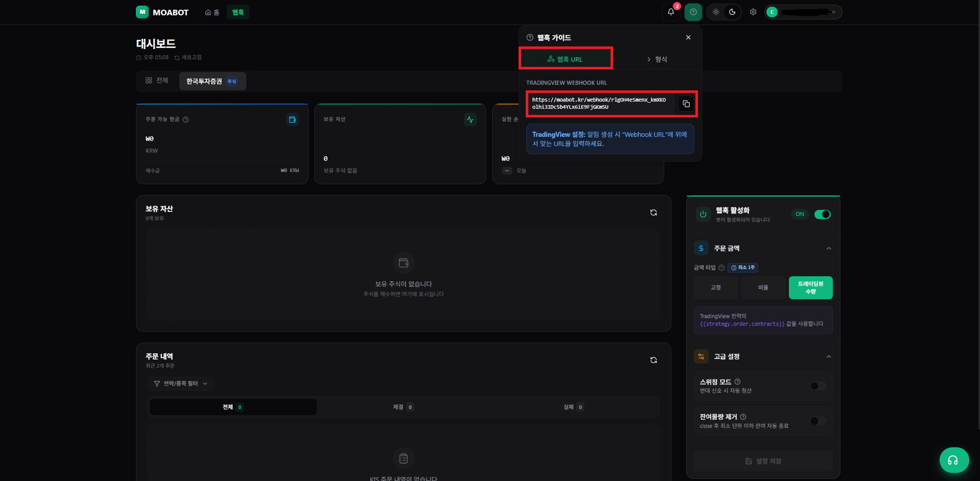This screenshot has height=481, width=980.
Task: Click the ON status badge
Action: coord(800,214)
